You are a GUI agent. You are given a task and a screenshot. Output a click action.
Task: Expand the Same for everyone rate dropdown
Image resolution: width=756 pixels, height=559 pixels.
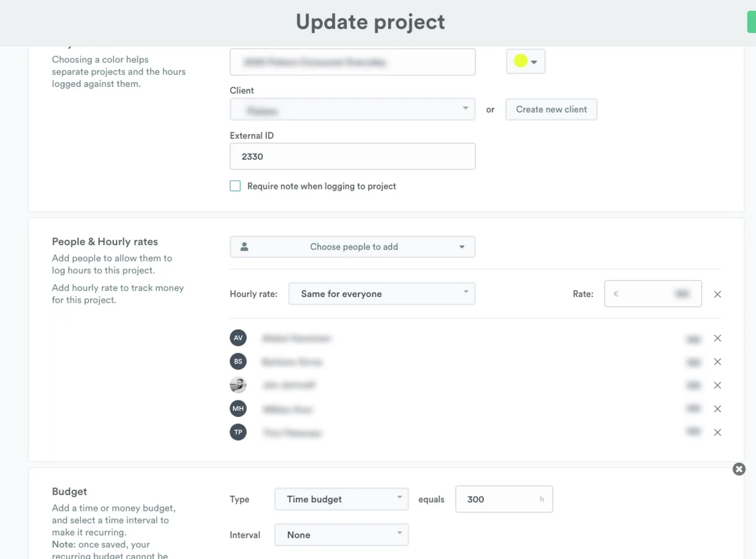pos(382,294)
